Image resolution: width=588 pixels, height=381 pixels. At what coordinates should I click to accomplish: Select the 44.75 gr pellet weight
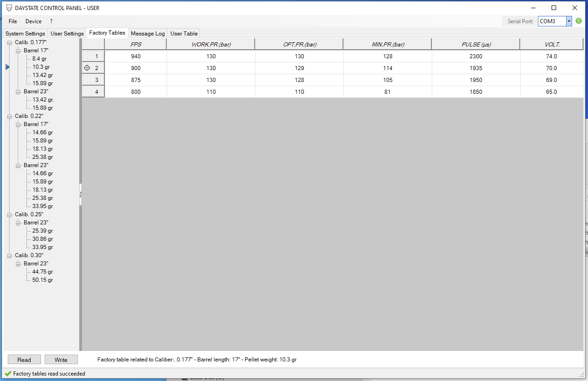click(x=42, y=272)
